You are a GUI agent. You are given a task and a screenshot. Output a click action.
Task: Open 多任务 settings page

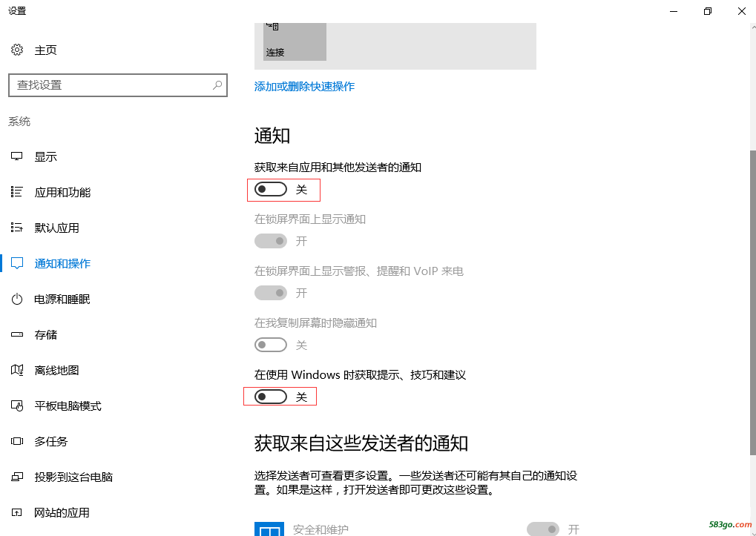[50, 442]
